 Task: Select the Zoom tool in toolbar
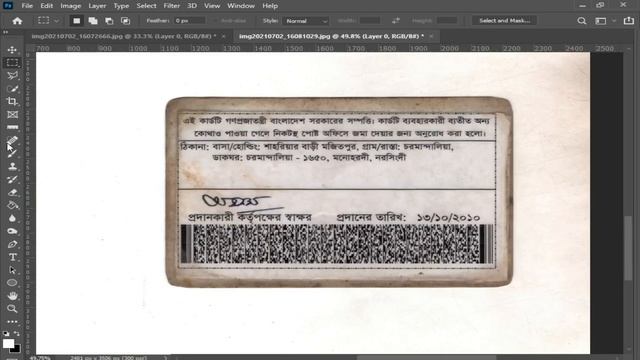(12, 309)
